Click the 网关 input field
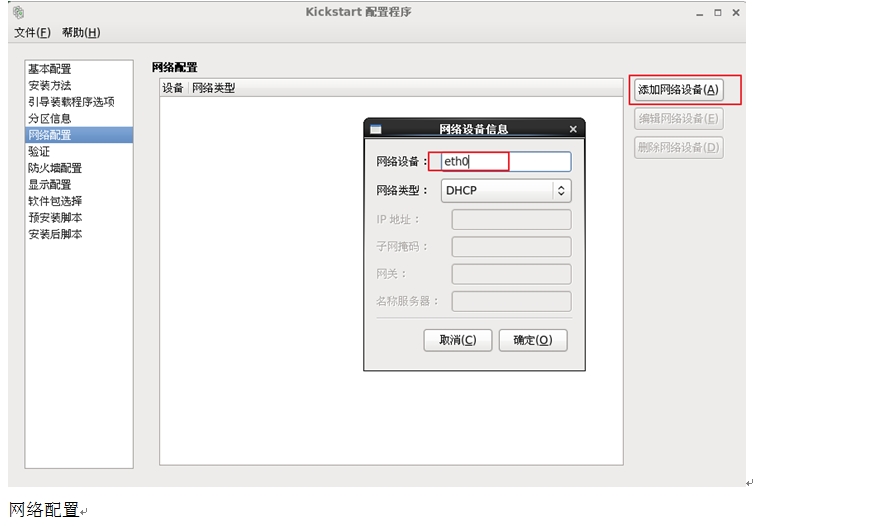 511,274
